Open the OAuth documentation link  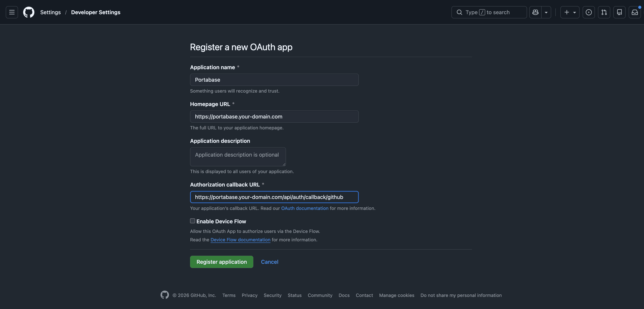coord(305,208)
